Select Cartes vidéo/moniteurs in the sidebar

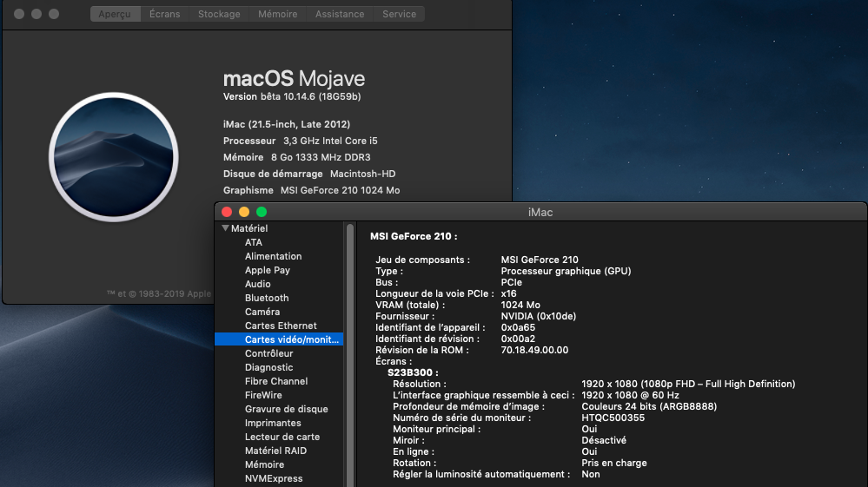(x=279, y=339)
